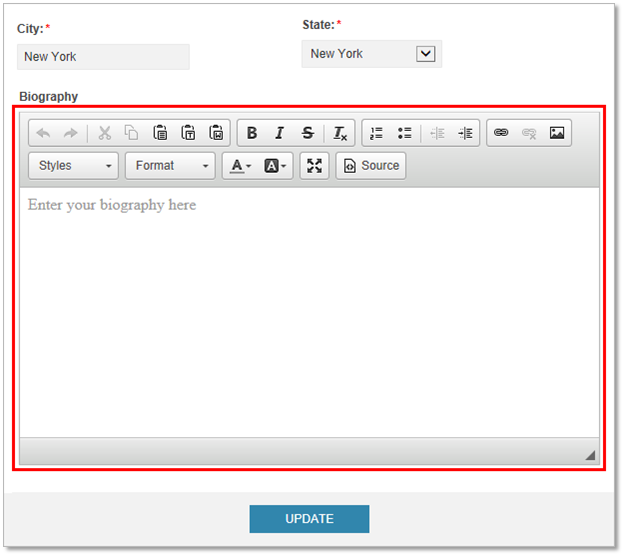Insert a hyperlink with Link icon

coord(501,133)
